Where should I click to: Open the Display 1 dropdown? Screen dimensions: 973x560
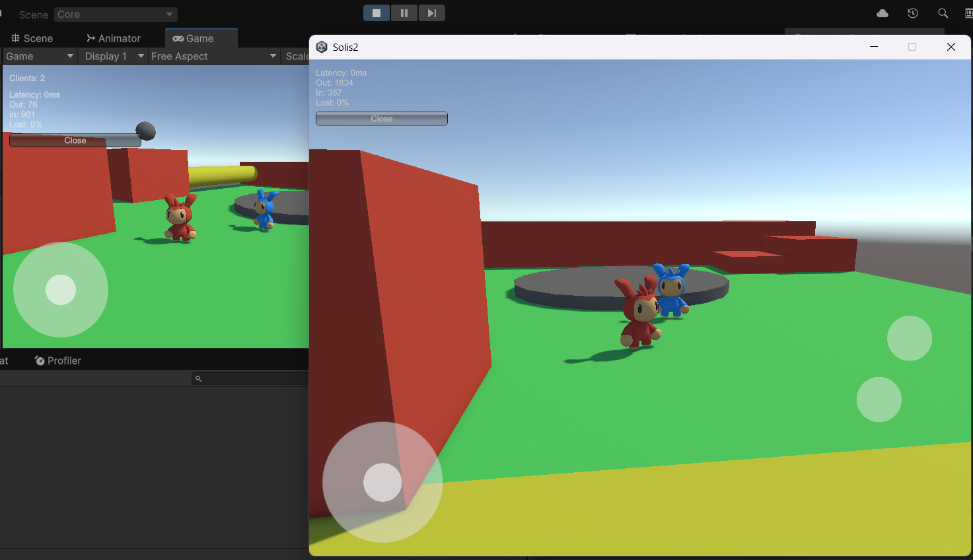(114, 56)
